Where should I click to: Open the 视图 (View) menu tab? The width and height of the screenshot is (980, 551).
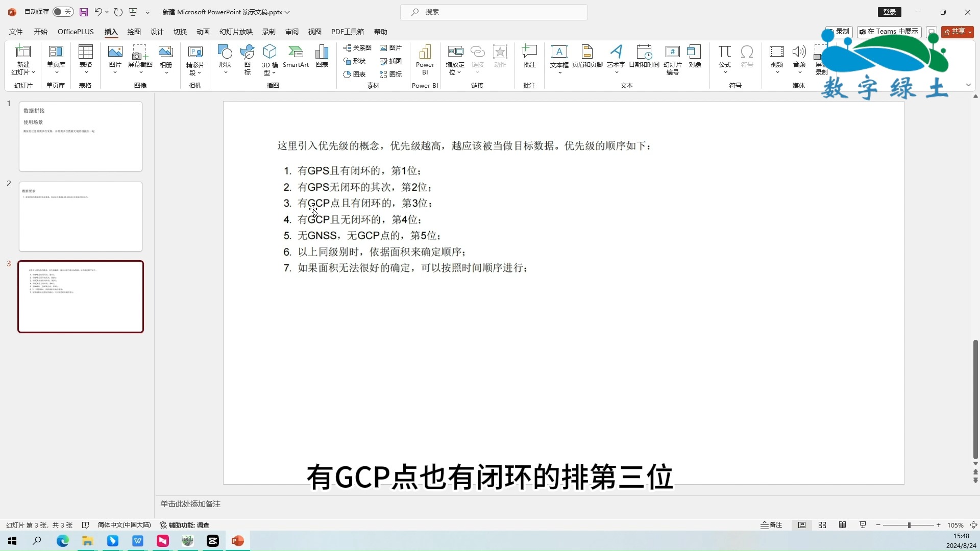pyautogui.click(x=314, y=32)
